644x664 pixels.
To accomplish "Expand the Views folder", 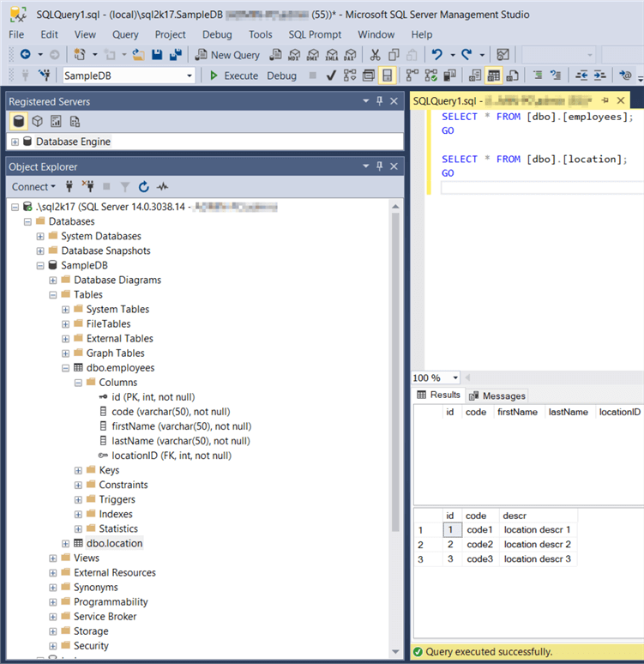I will 53,558.
